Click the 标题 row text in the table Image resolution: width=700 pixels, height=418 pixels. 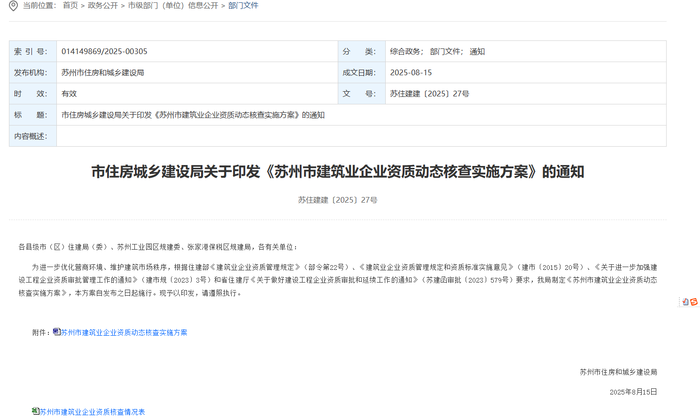(x=193, y=115)
